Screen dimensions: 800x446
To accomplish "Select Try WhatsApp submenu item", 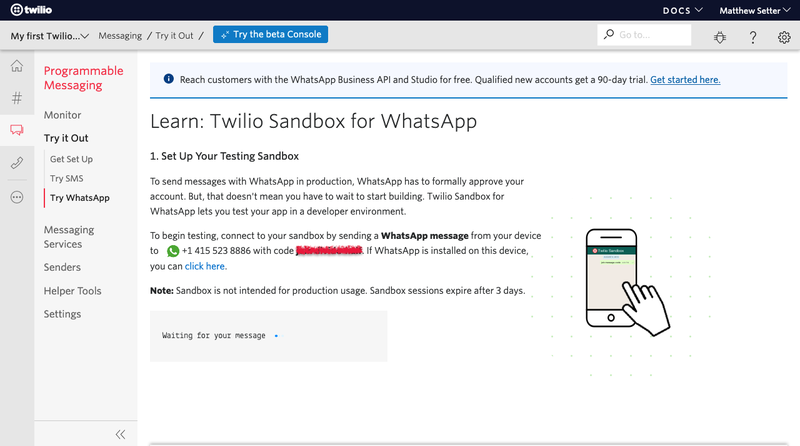I will 80,197.
